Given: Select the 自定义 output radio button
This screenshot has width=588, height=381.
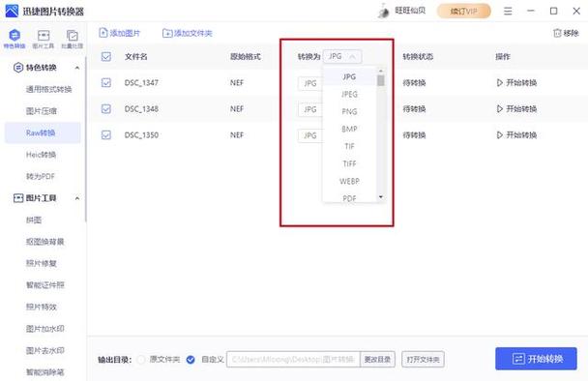Looking at the screenshot, I should [191, 360].
